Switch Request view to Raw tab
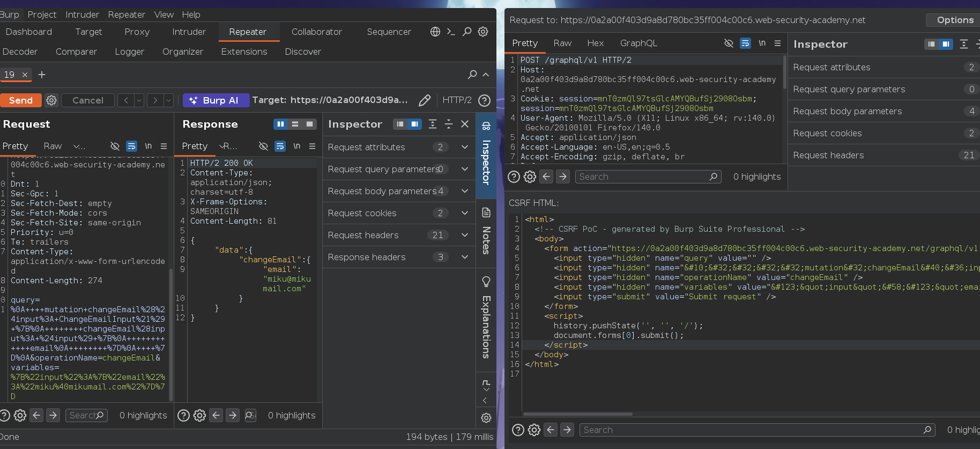 tap(53, 146)
